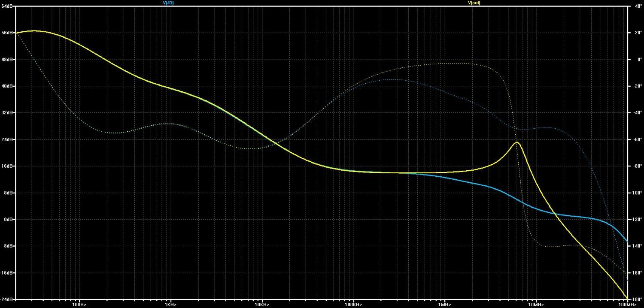
Task: Click the V(43) trace label
Action: [x=168, y=3]
